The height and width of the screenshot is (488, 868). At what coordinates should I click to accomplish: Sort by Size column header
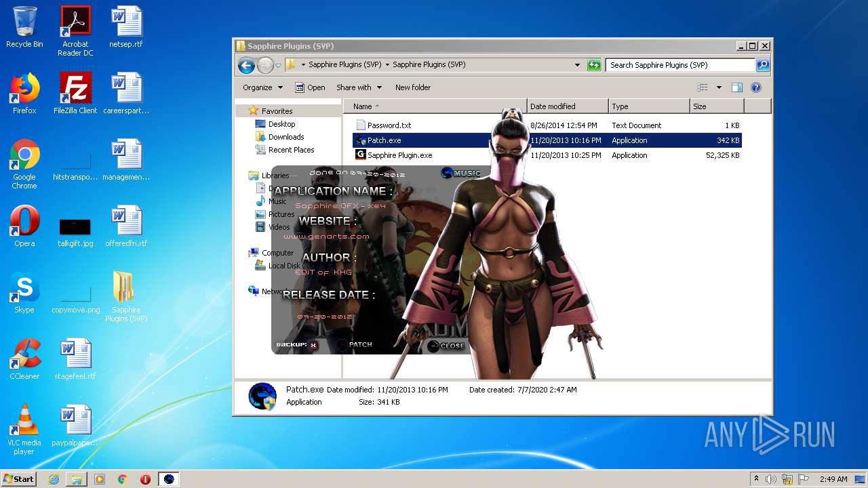coord(717,106)
